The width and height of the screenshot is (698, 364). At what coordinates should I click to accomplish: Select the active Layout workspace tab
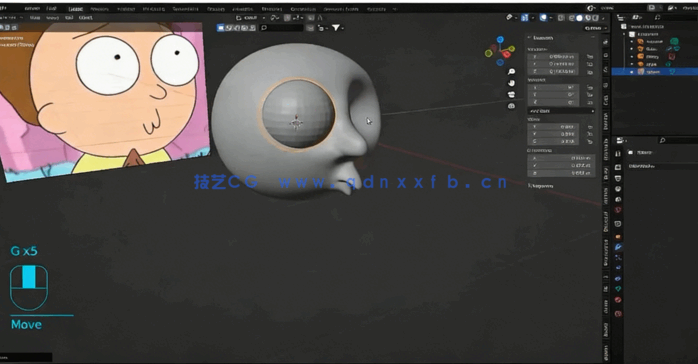75,9
